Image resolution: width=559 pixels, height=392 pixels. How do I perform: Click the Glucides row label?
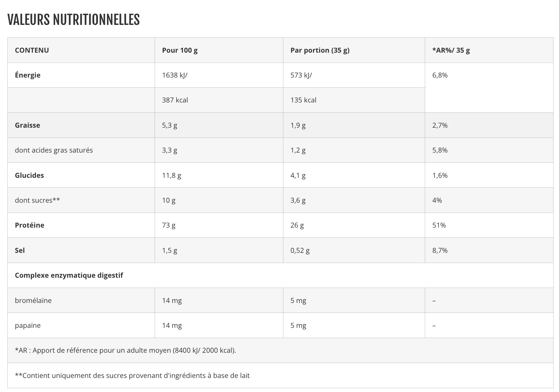pyautogui.click(x=29, y=175)
